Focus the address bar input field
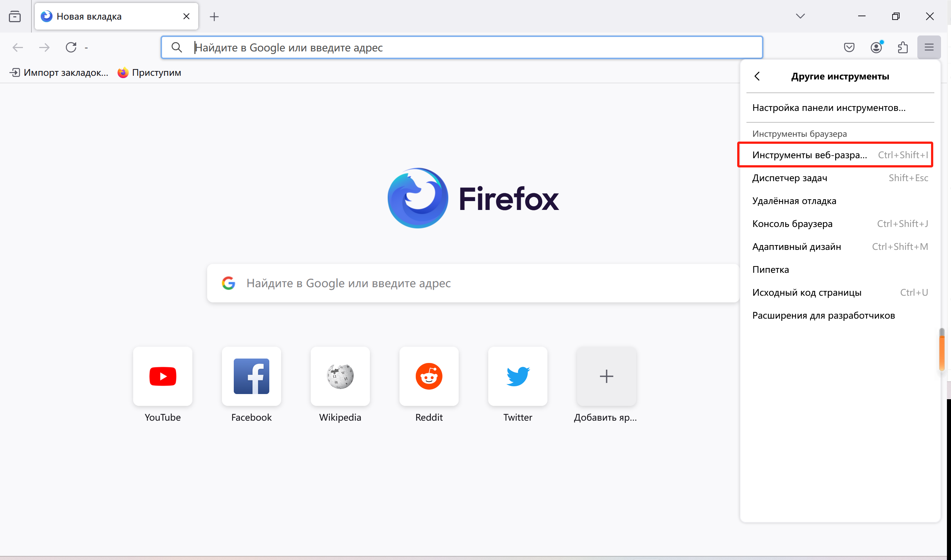Image resolution: width=951 pixels, height=560 pixels. coord(462,48)
